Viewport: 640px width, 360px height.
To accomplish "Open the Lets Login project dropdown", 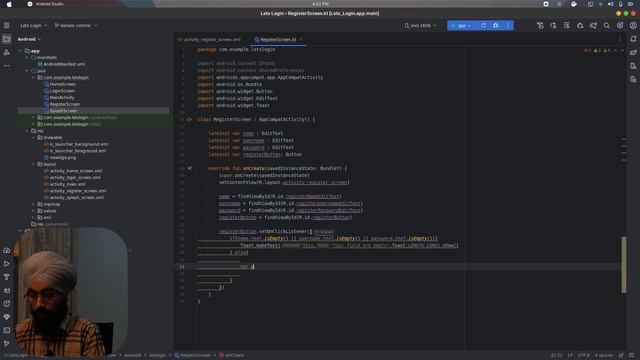I will (33, 25).
